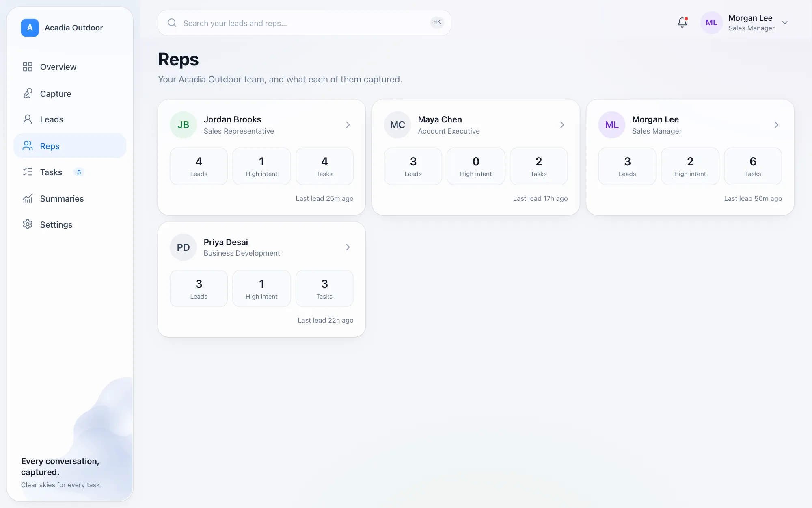The width and height of the screenshot is (812, 508).
Task: Click the Reps people icon
Action: 28,146
